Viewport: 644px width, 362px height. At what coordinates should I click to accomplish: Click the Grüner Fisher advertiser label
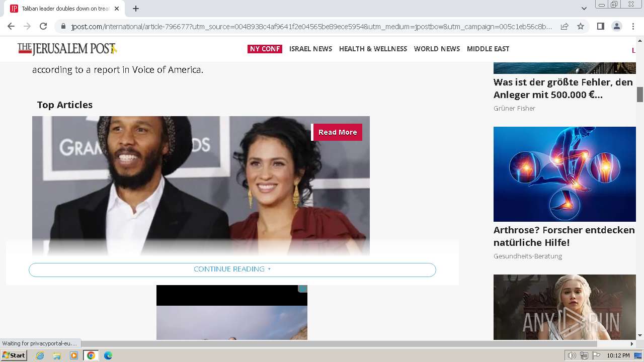point(514,109)
